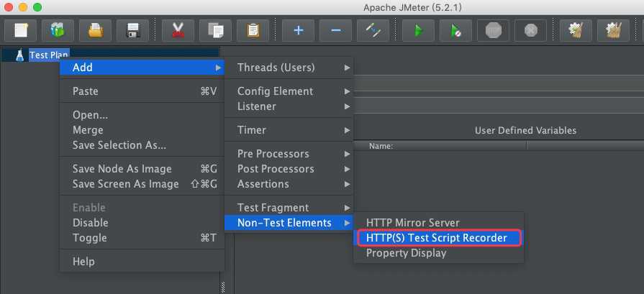Collapse all nodes with minus icon
The image size is (644, 294).
point(335,30)
